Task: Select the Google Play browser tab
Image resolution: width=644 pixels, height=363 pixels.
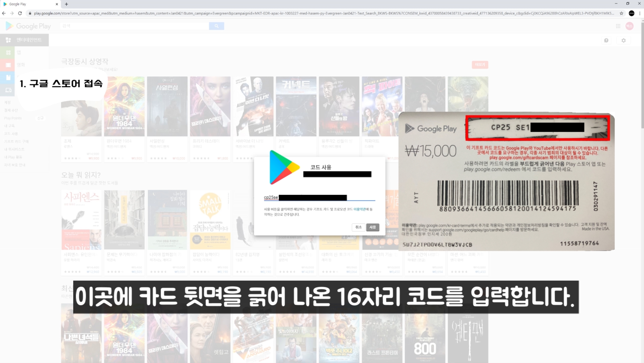Action: click(30, 4)
